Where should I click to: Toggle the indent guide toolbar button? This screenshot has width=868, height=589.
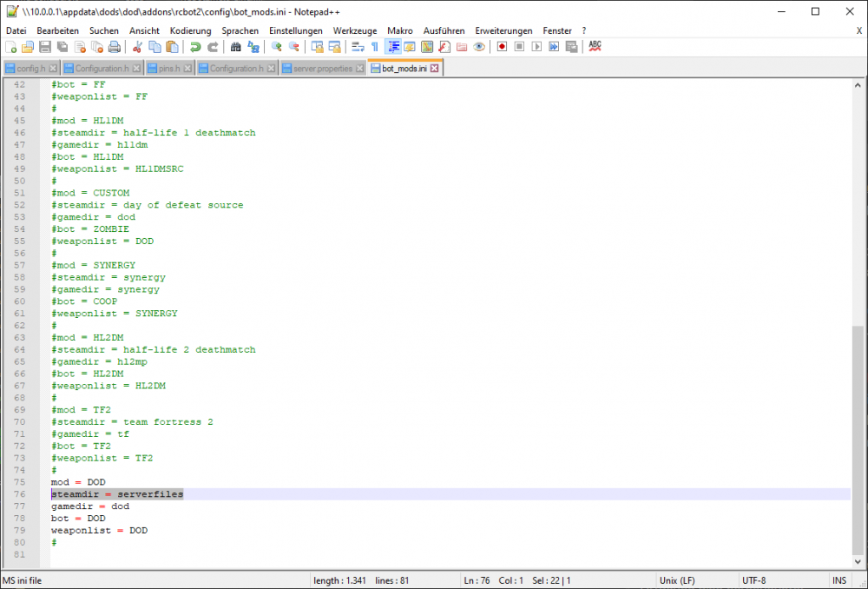pos(393,47)
